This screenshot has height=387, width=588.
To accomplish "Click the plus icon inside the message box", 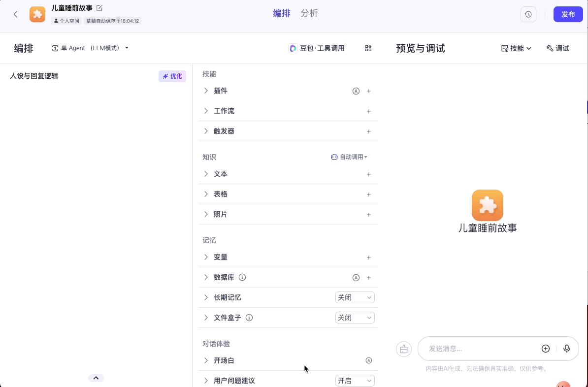I will tap(545, 348).
